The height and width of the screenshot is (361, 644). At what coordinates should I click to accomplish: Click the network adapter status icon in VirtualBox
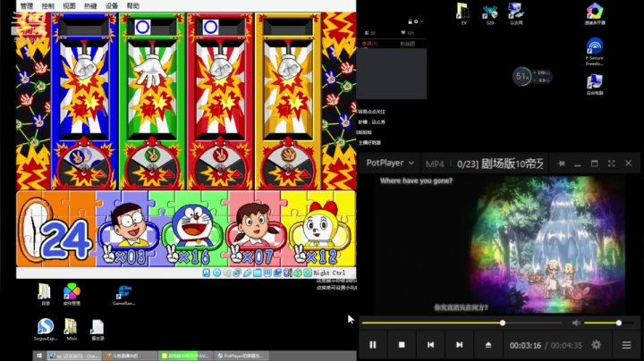[x=237, y=273]
